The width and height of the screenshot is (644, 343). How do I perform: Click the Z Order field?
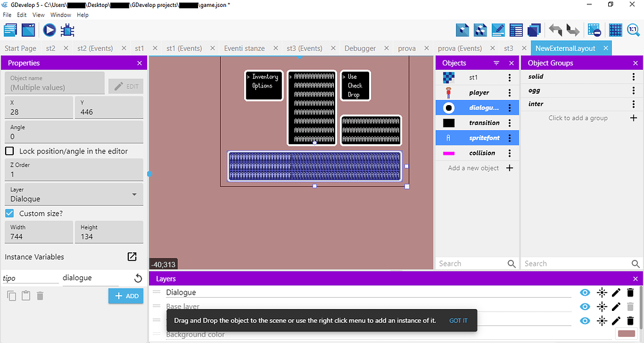point(74,170)
